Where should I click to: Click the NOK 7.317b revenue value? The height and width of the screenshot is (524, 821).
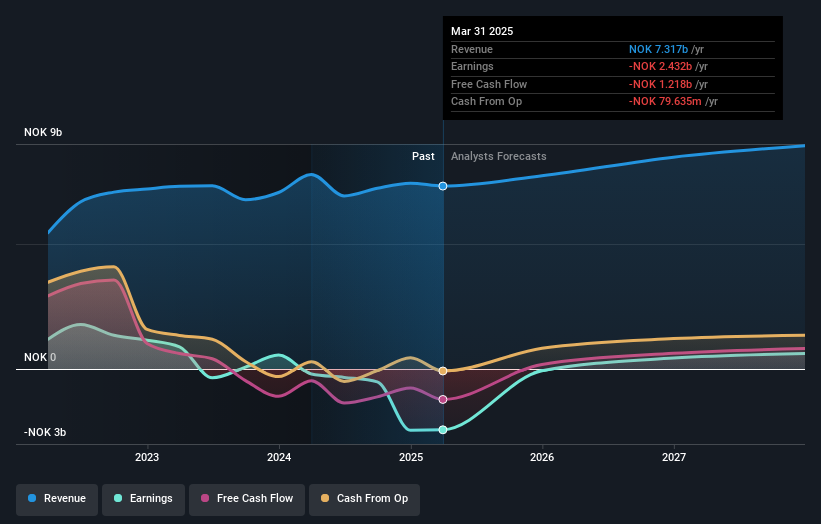pos(658,49)
